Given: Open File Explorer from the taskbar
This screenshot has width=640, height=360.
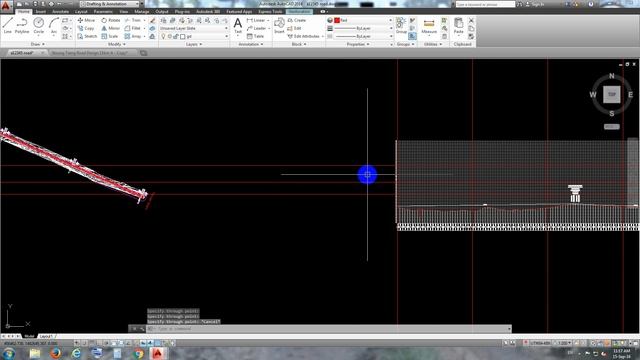Looking at the screenshot, I should click(x=34, y=353).
